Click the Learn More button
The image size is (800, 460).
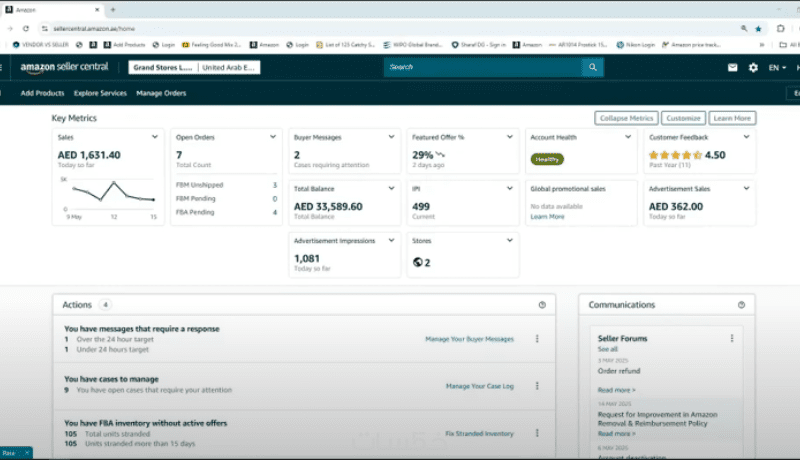point(732,118)
